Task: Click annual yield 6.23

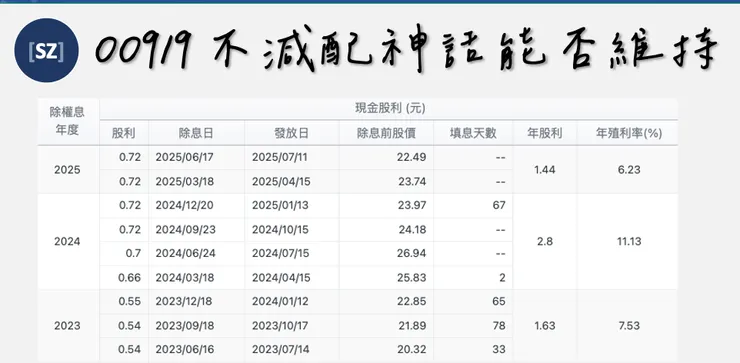Action: 629,170
